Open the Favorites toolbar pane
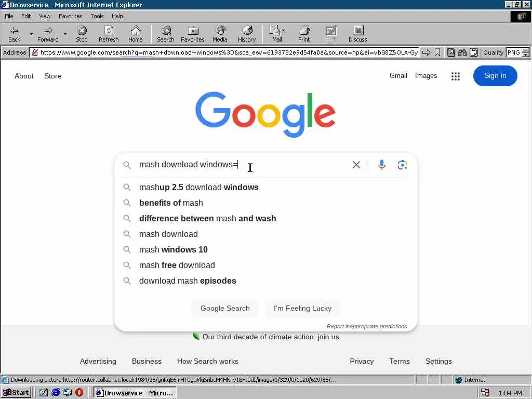This screenshot has height=399, width=532. (193, 34)
